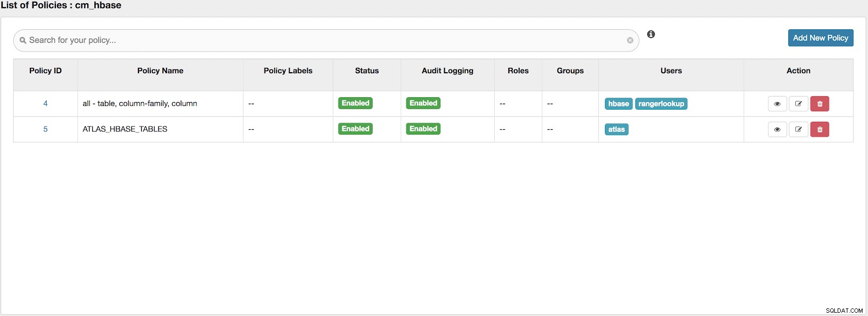The height and width of the screenshot is (316, 868).
Task: Click the Policy Name column header
Action: 160,71
